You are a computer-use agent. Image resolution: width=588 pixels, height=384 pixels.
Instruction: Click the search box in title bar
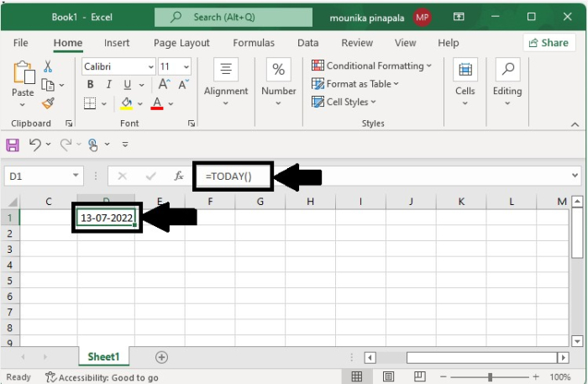(234, 17)
